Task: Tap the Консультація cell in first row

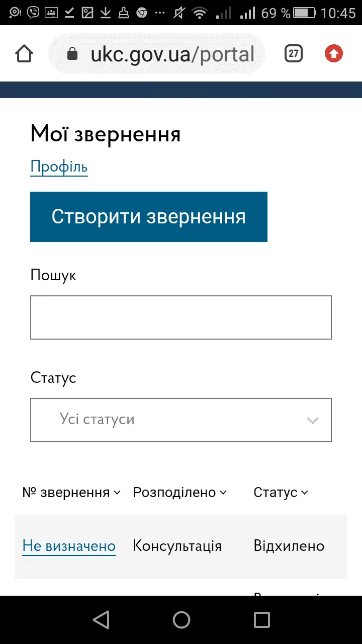Action: point(177,546)
